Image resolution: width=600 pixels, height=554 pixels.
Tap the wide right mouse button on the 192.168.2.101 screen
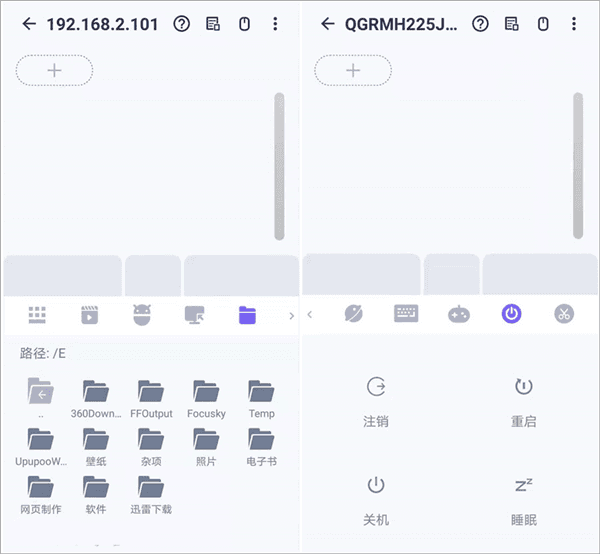click(x=241, y=275)
